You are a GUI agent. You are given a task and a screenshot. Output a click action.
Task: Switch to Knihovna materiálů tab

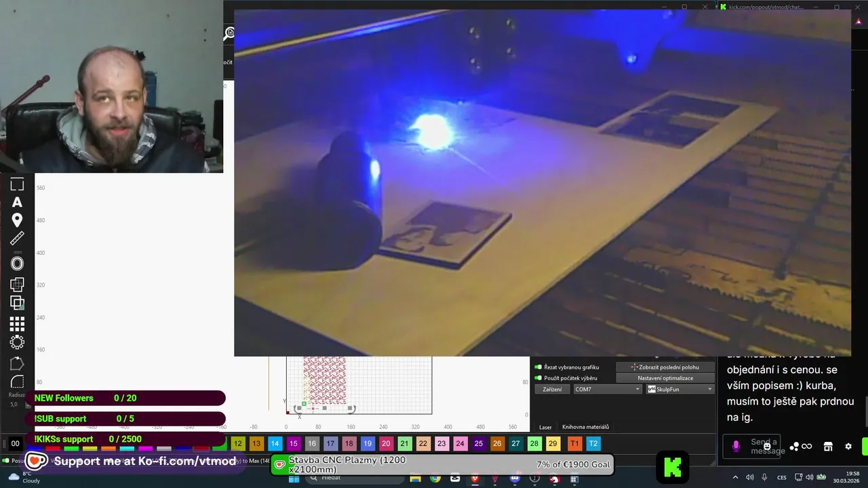pos(585,427)
